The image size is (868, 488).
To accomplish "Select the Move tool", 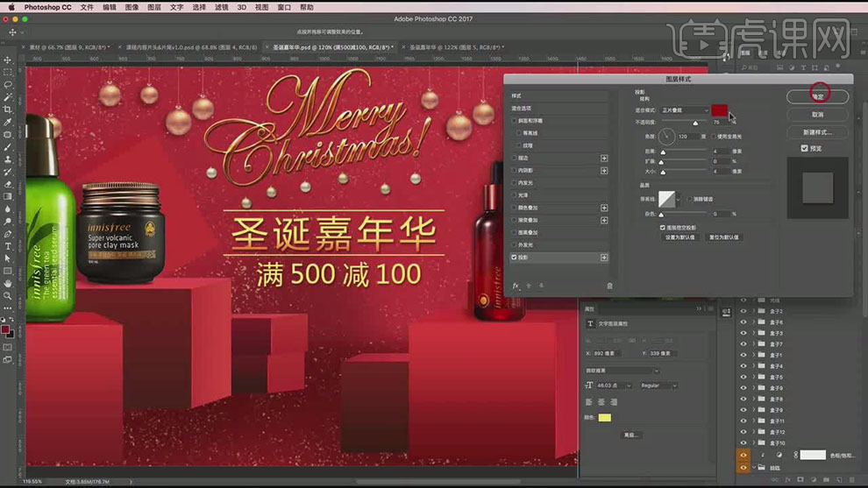I will [x=8, y=60].
